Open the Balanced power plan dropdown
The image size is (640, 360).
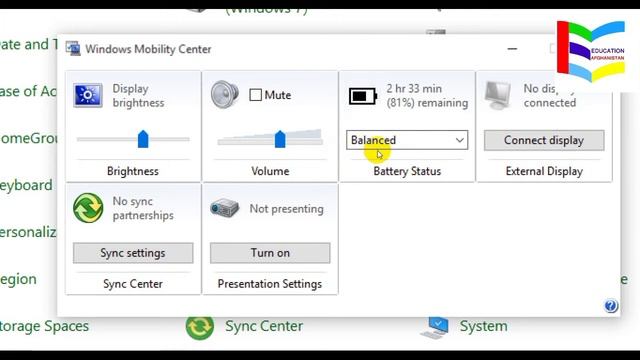click(x=407, y=140)
